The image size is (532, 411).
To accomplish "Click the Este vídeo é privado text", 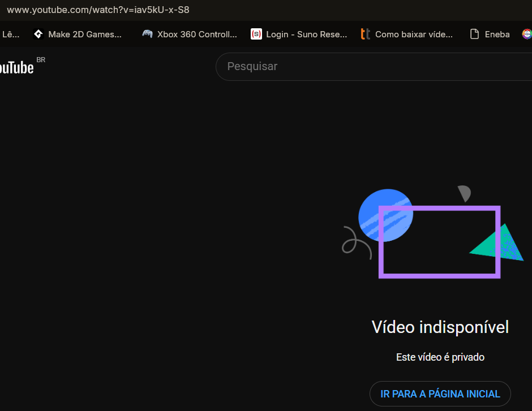I will tap(440, 357).
